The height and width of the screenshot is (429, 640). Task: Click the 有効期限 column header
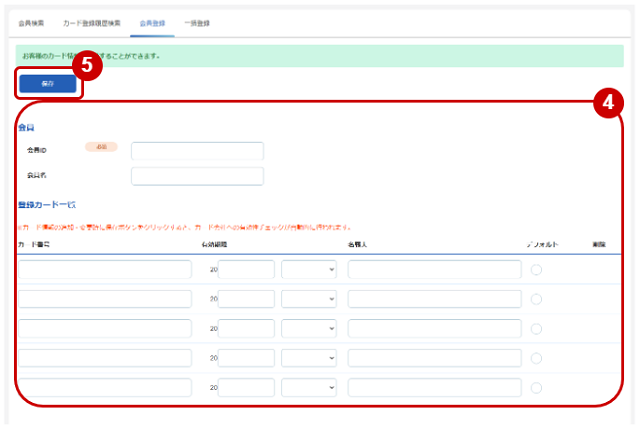coord(214,245)
